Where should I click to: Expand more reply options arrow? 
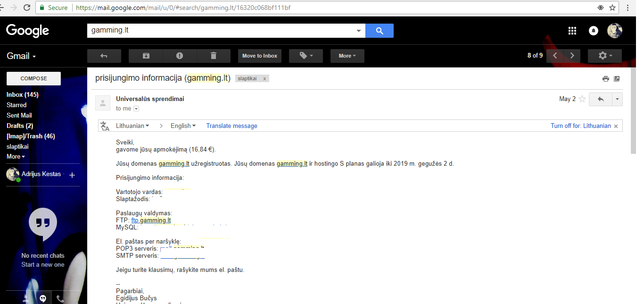[x=617, y=99]
